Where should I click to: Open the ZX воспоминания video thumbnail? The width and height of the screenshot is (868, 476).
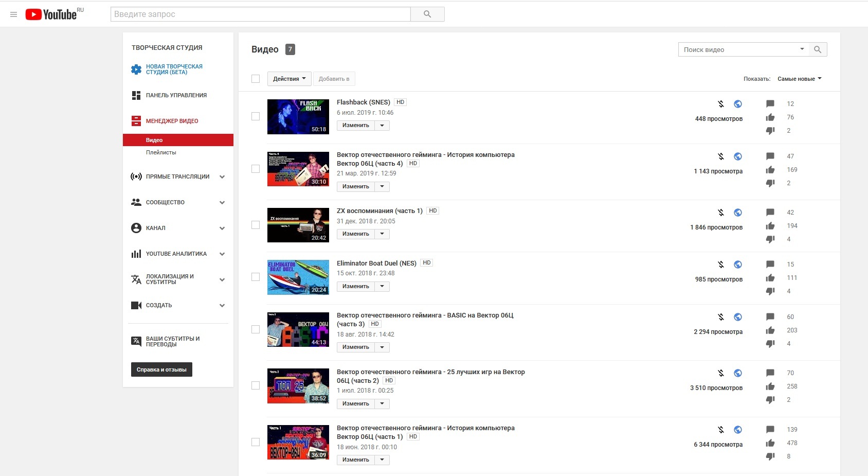(298, 225)
